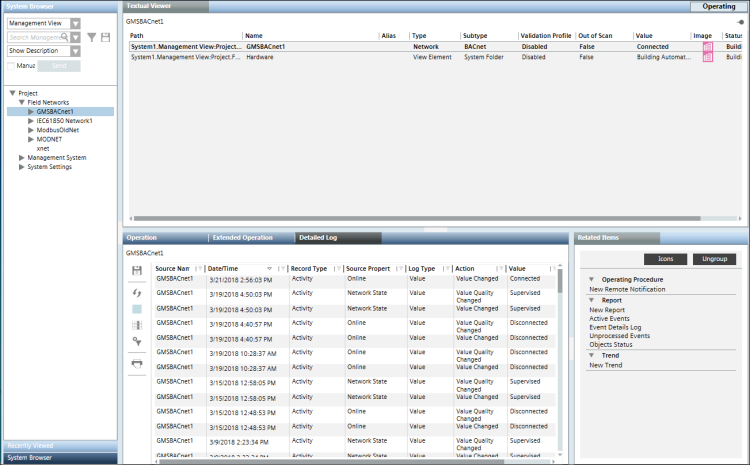Click the filter funnel icon in System Browser
750x465 pixels.
pos(92,37)
